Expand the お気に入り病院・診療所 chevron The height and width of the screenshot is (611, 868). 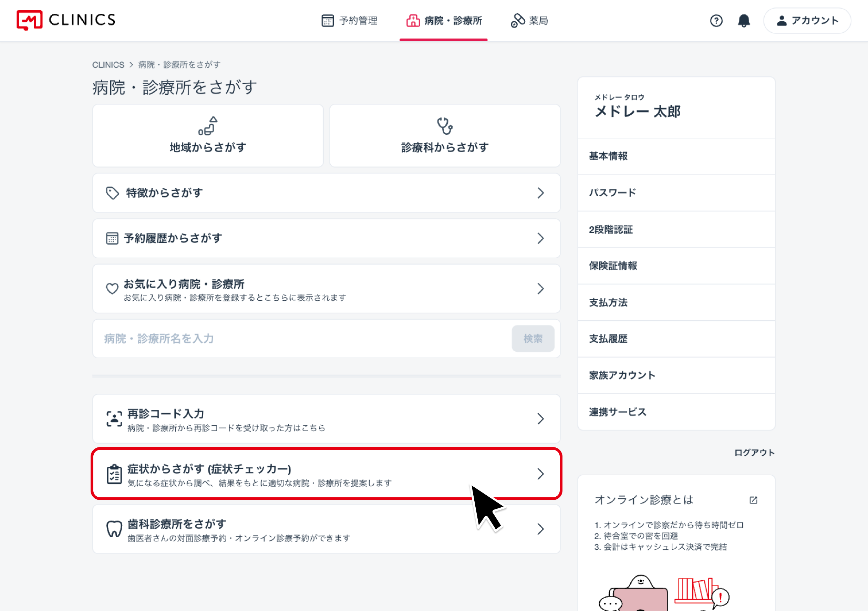pyautogui.click(x=540, y=289)
